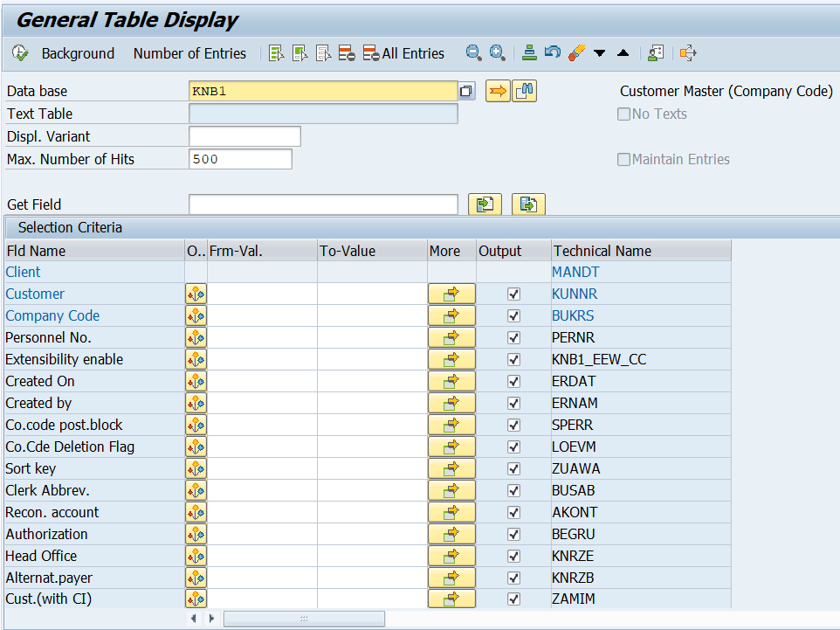Click the Data base input field

(323, 91)
